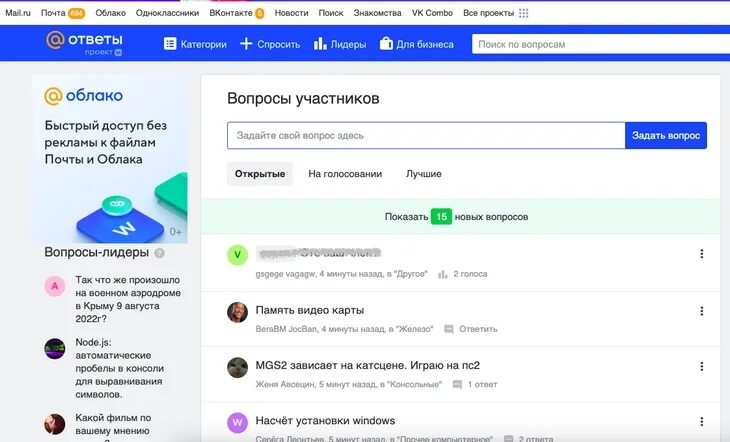This screenshot has height=442, width=730.
Task: Click the Облако ad banner image
Action: tap(110, 159)
